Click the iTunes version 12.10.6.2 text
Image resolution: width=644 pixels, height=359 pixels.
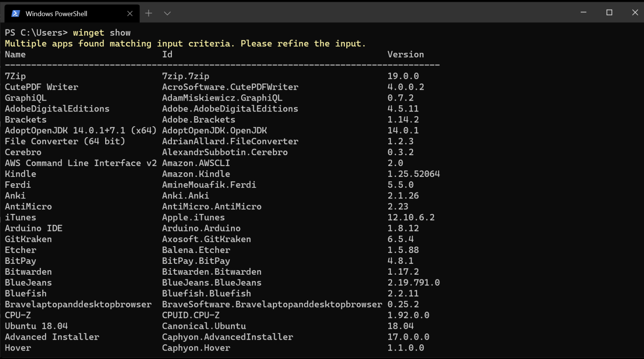pyautogui.click(x=413, y=217)
